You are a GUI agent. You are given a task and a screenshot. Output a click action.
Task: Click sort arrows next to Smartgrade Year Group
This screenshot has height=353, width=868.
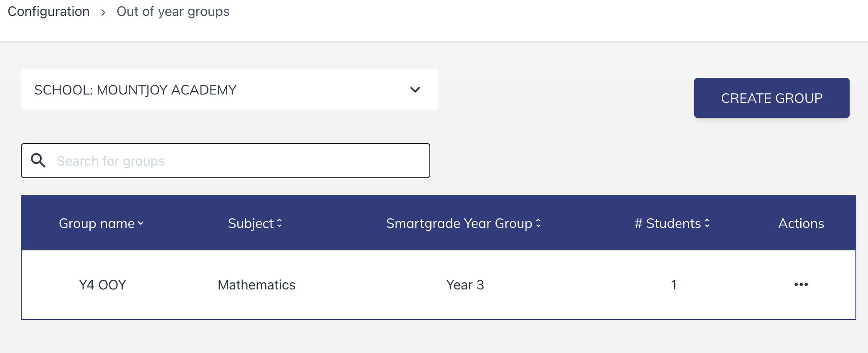pyautogui.click(x=538, y=223)
